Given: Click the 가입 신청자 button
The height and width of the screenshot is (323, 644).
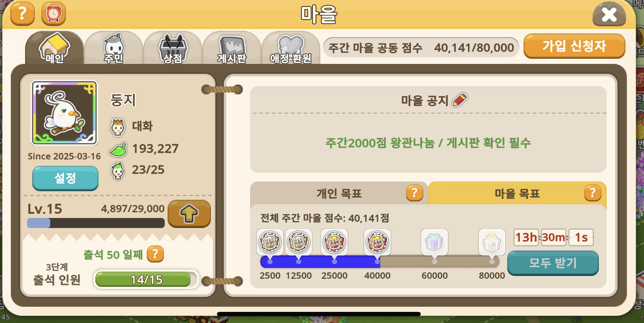Looking at the screenshot, I should 574,46.
